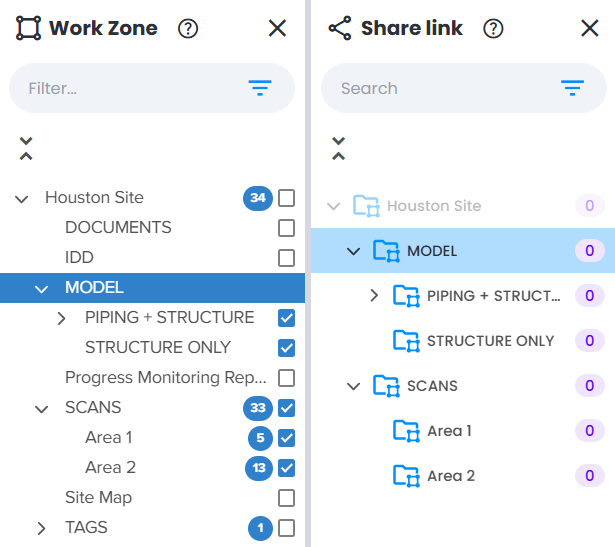Image resolution: width=615 pixels, height=547 pixels.
Task: Click the Area 2 folder icon in Share link
Action: click(x=406, y=476)
